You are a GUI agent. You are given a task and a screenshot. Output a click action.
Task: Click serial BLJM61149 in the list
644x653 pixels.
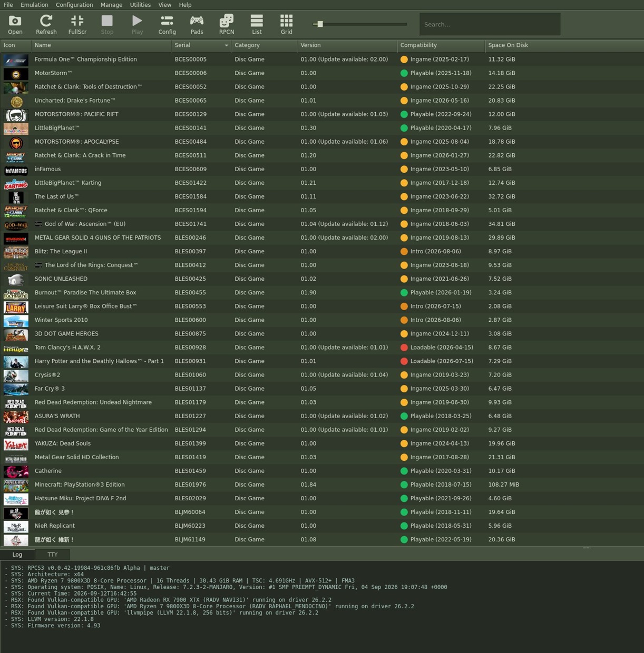click(x=190, y=539)
